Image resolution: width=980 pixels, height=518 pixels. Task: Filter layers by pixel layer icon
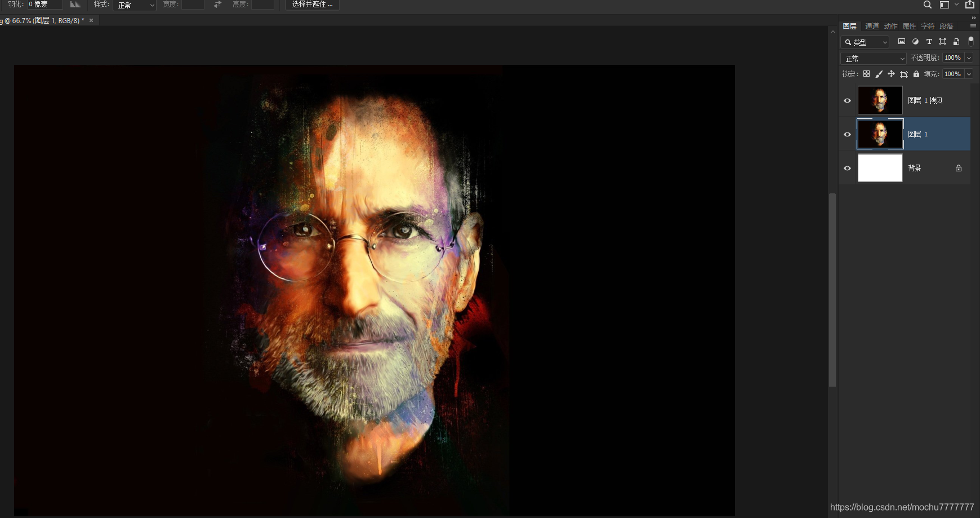(902, 42)
